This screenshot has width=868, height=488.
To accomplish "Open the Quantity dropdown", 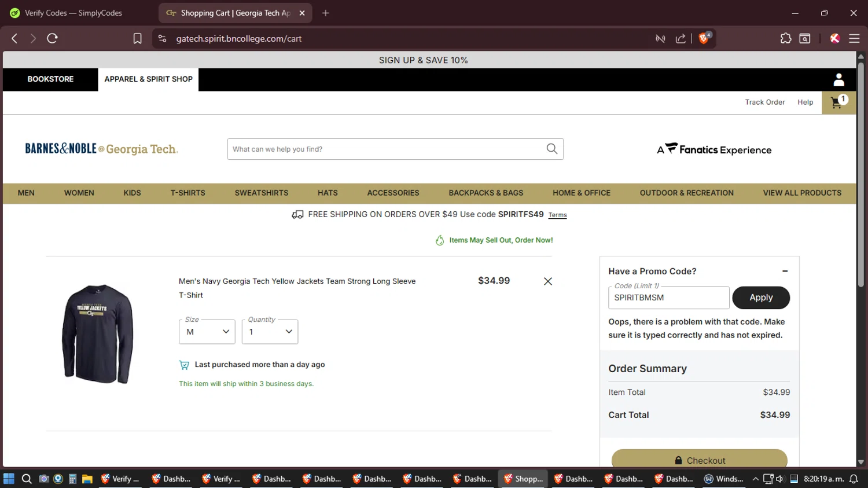I will pos(270,332).
